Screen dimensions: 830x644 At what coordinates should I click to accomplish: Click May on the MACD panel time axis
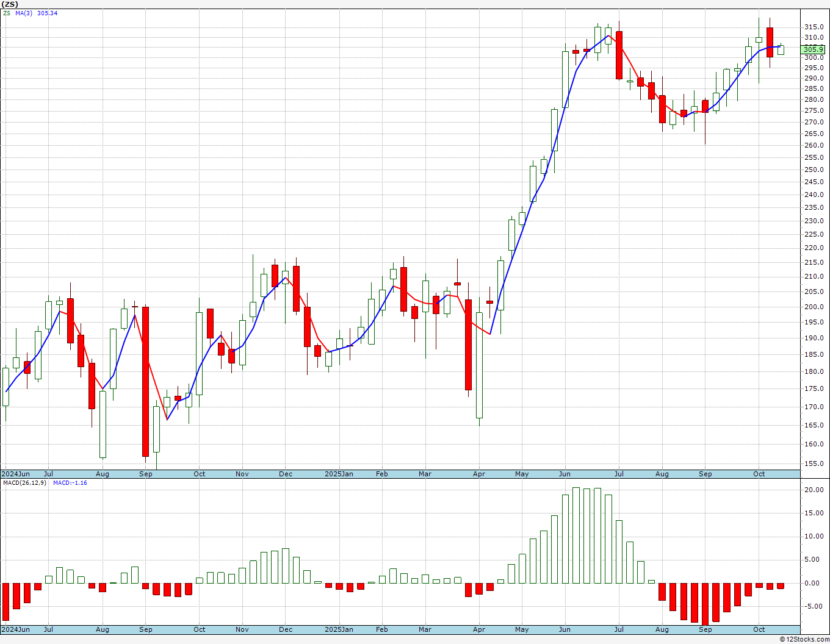522,629
